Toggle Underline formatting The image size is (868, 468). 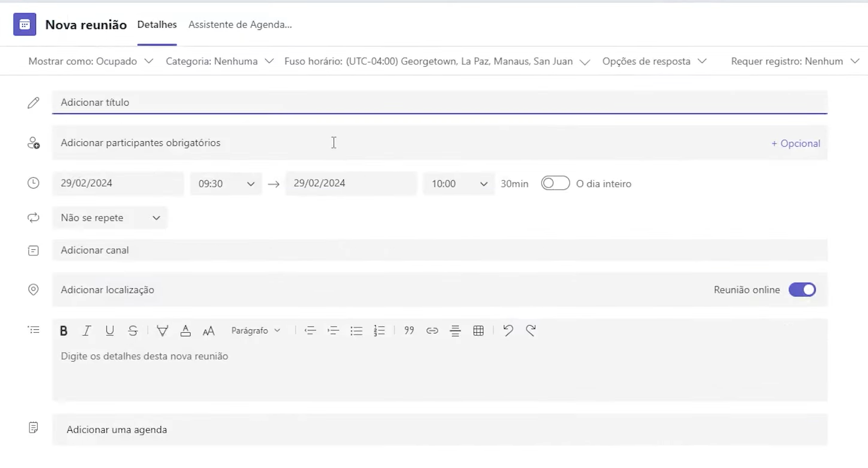tap(109, 330)
